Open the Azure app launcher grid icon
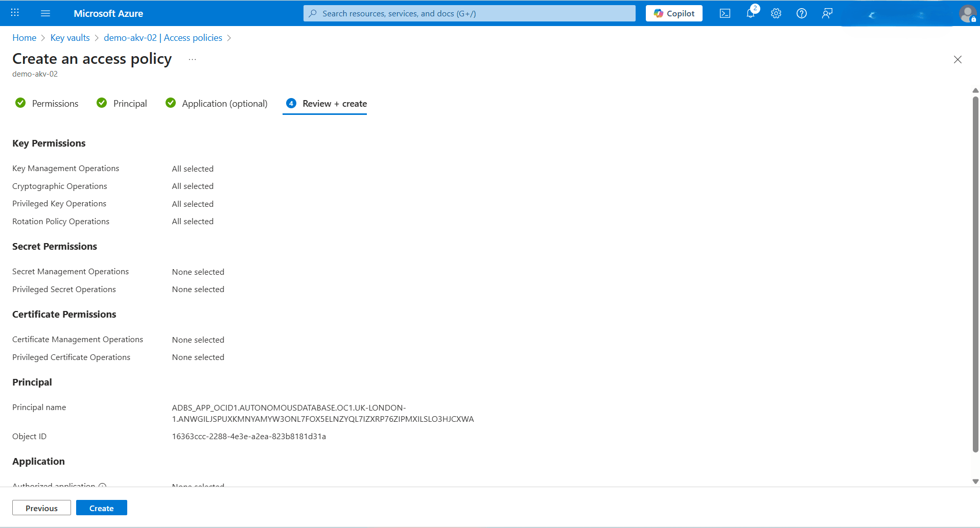 click(x=14, y=13)
